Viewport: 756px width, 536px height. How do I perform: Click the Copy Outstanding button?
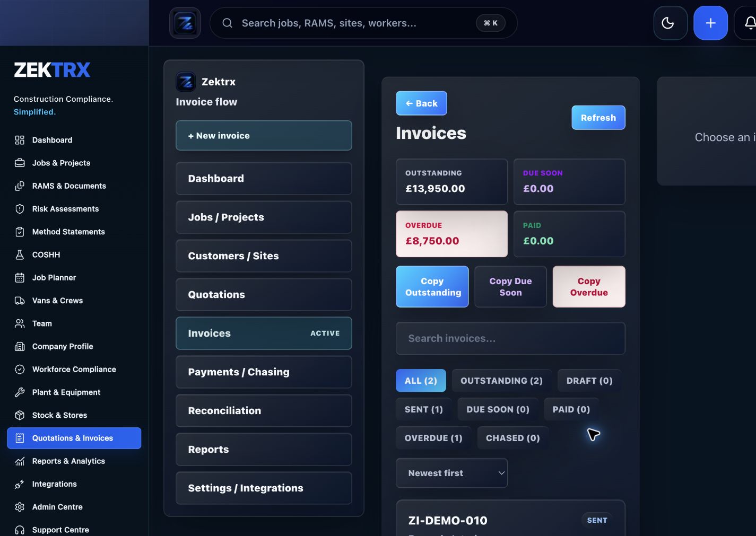[x=432, y=287]
